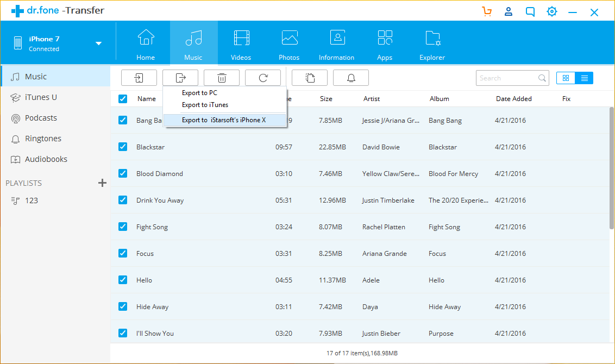Viewport: 615px width, 364px height.
Task: Uncheck the Hello song checkbox
Action: coord(123,280)
